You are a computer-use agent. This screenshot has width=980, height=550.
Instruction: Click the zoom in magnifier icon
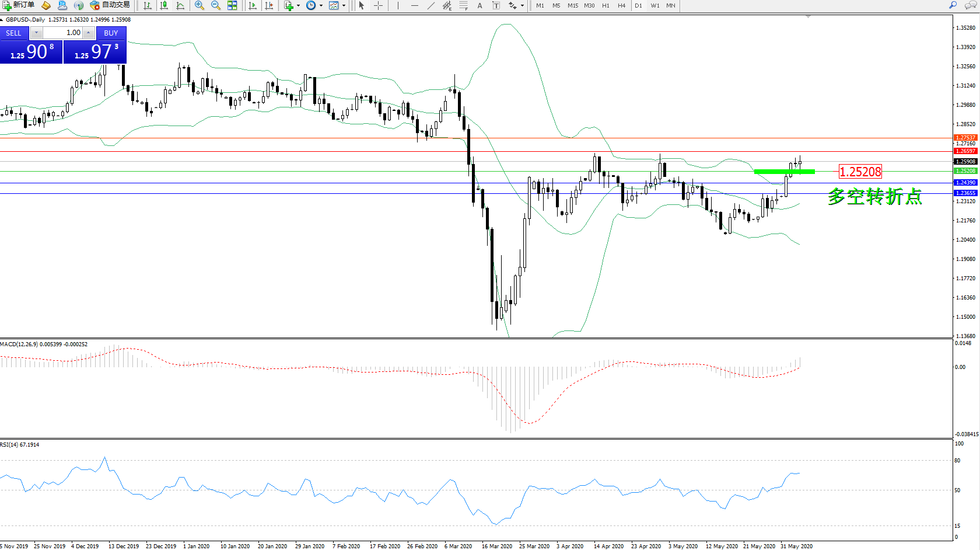coord(199,5)
